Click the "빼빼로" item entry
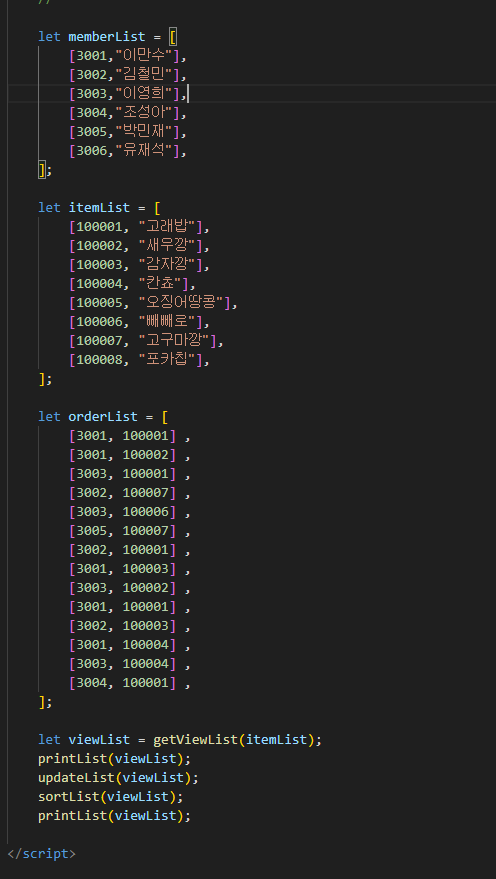Image resolution: width=496 pixels, height=879 pixels. (139, 322)
